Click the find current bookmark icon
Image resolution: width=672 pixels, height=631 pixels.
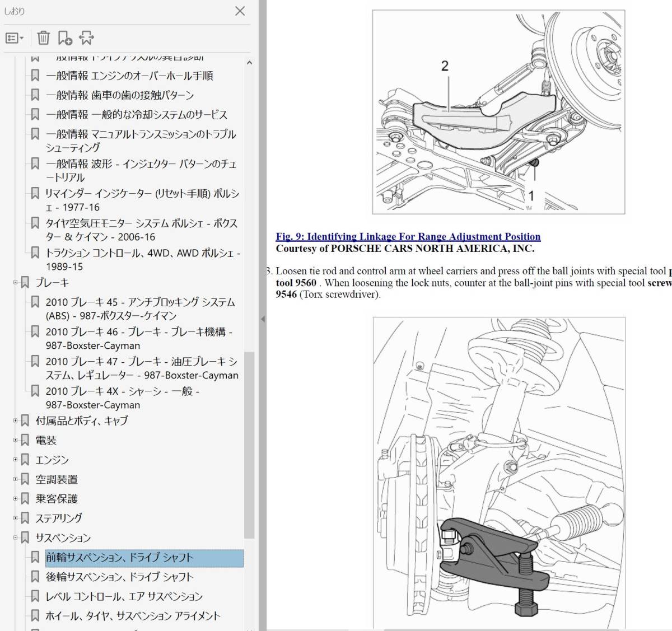tap(86, 38)
